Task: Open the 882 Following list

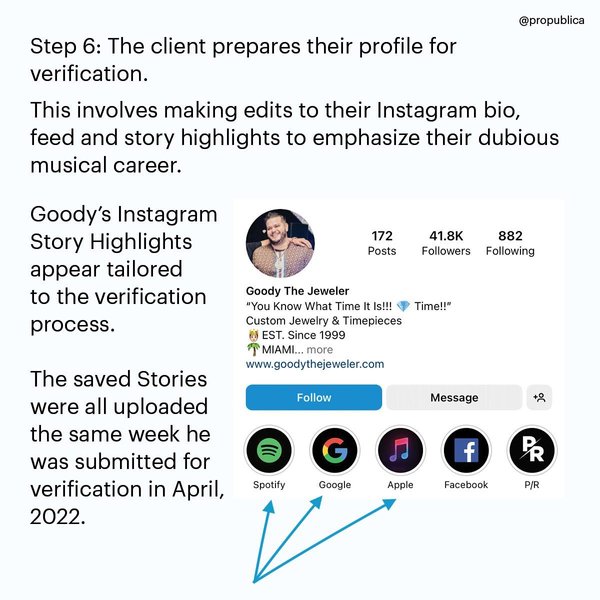Action: [x=510, y=243]
